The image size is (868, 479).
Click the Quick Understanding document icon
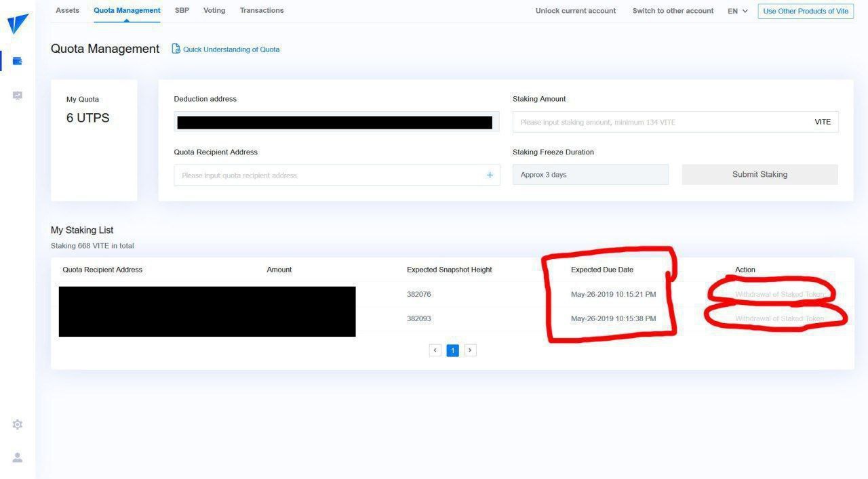[176, 49]
